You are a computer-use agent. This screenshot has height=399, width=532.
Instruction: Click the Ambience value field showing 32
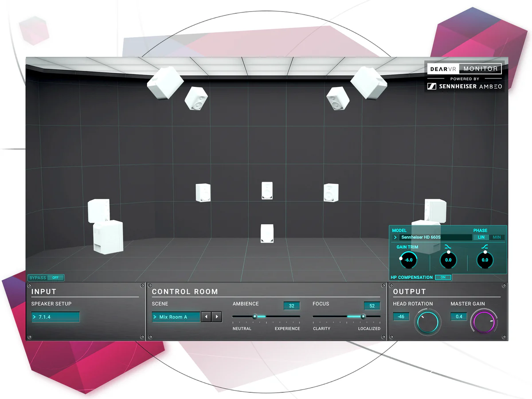291,305
